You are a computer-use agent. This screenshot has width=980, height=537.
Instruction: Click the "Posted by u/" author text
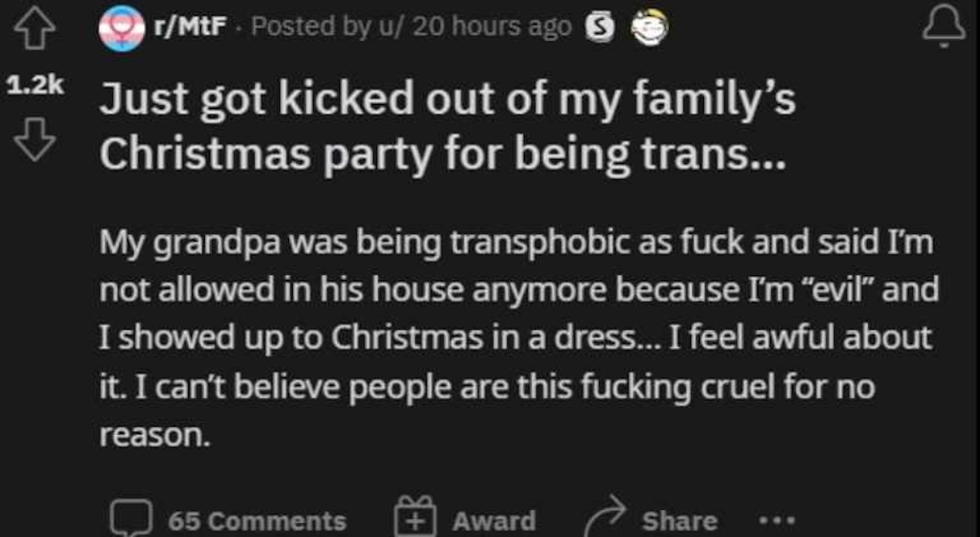coord(330,27)
